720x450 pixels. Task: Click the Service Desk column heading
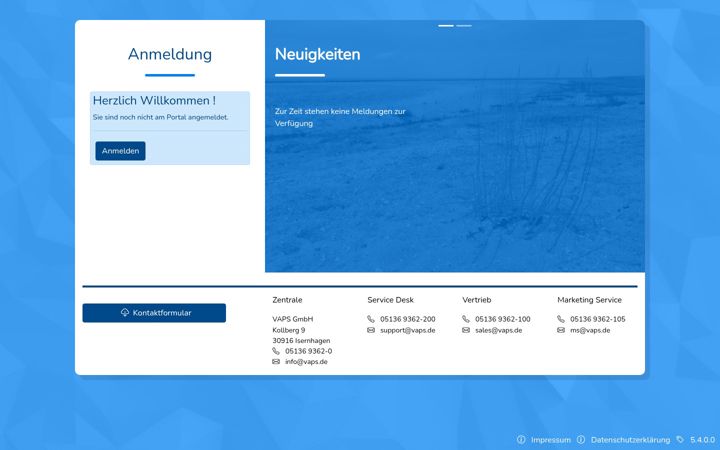(x=390, y=300)
